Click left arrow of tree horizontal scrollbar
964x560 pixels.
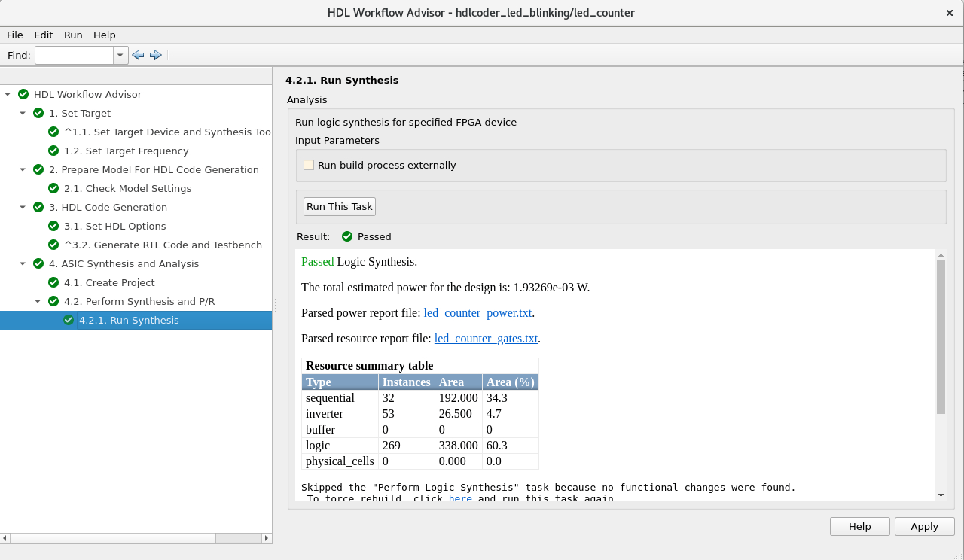(5, 539)
